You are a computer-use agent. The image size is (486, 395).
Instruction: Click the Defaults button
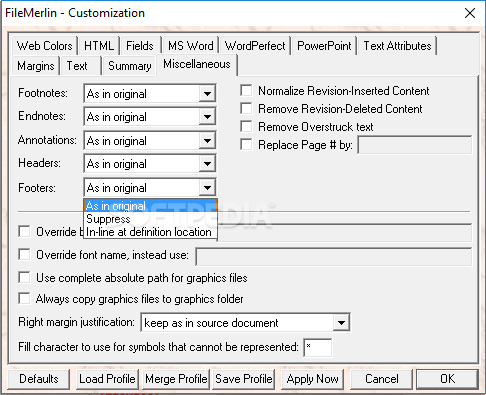coord(39,379)
